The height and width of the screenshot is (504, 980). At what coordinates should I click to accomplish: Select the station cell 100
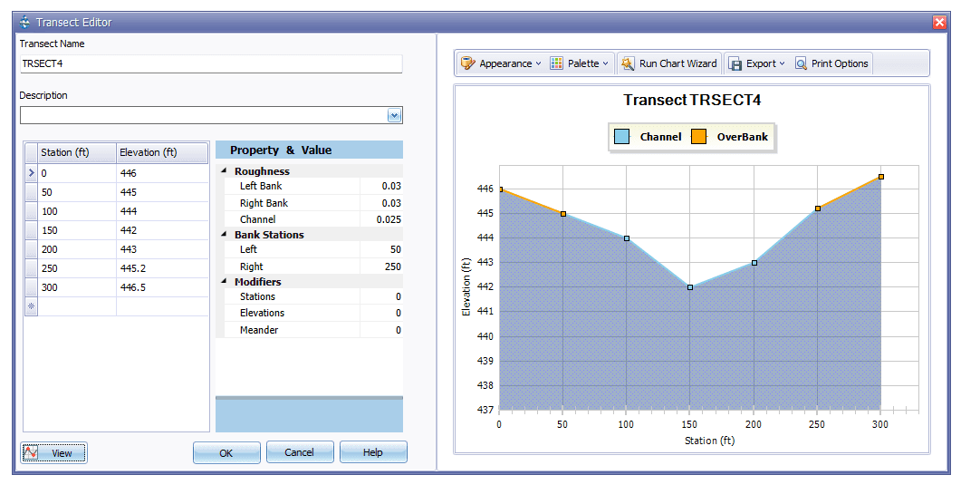click(x=77, y=211)
